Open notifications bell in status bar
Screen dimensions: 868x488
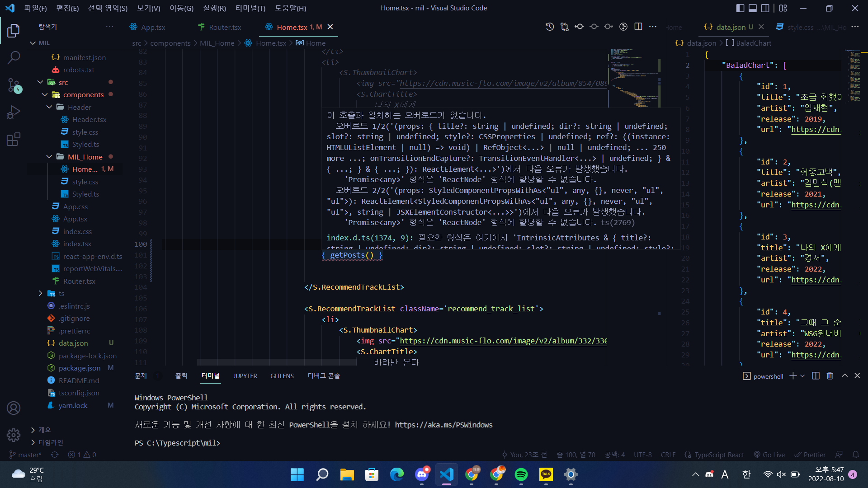coord(856,455)
